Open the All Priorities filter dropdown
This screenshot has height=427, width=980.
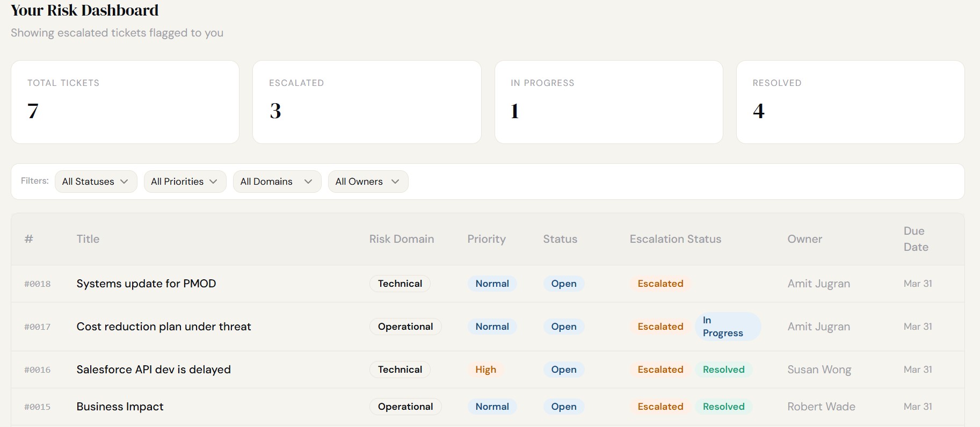pyautogui.click(x=185, y=182)
